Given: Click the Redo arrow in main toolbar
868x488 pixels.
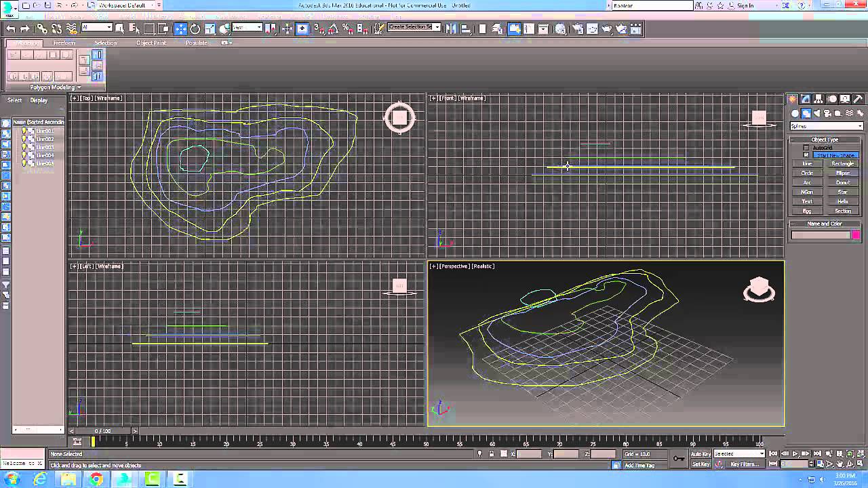Looking at the screenshot, I should tap(25, 28).
